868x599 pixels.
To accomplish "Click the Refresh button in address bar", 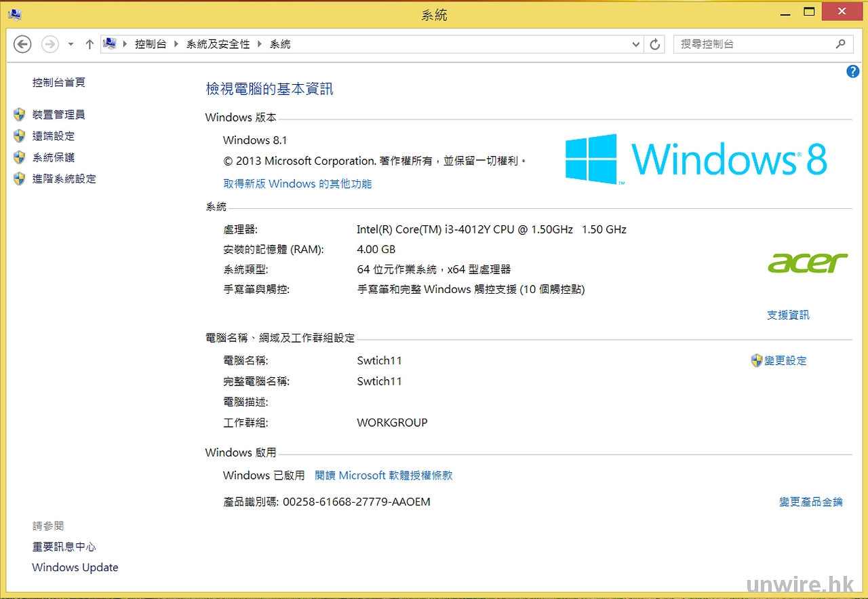I will tap(654, 44).
